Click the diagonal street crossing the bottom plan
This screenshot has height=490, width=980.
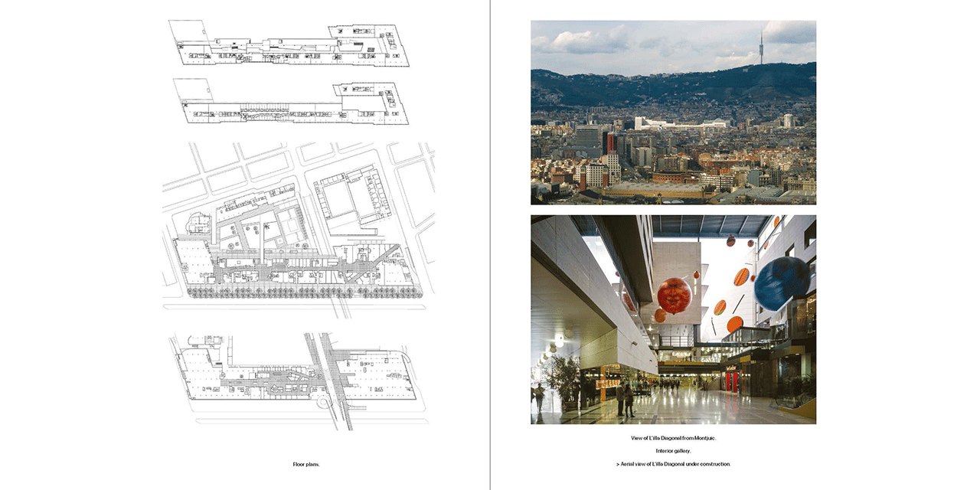pos(329,379)
